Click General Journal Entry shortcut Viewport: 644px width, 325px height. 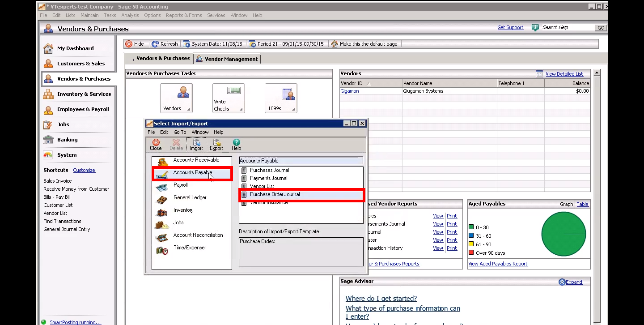67,229
